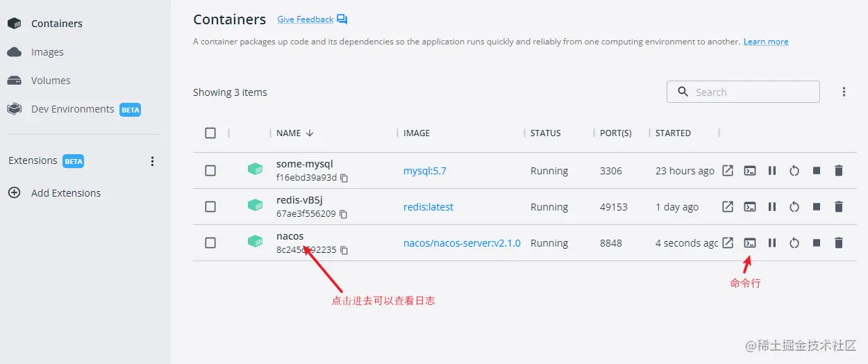The width and height of the screenshot is (868, 364).
Task: Restart the some-mysql container
Action: pyautogui.click(x=794, y=171)
